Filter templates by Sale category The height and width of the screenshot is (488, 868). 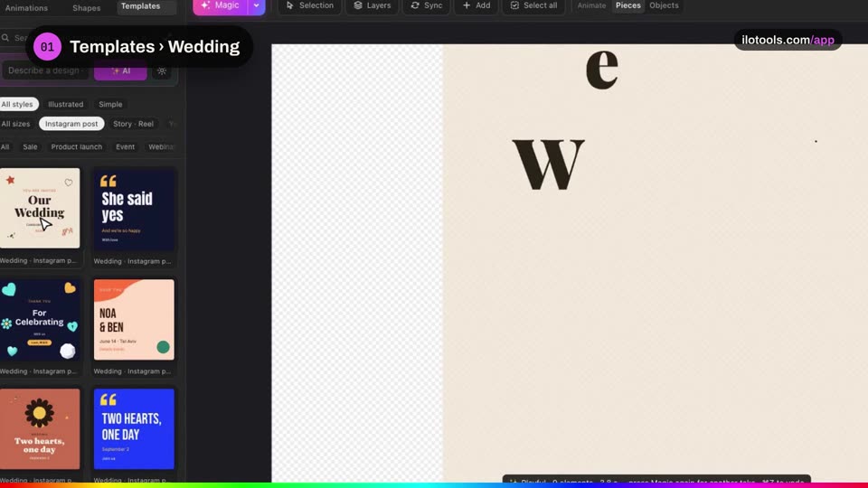click(x=30, y=146)
